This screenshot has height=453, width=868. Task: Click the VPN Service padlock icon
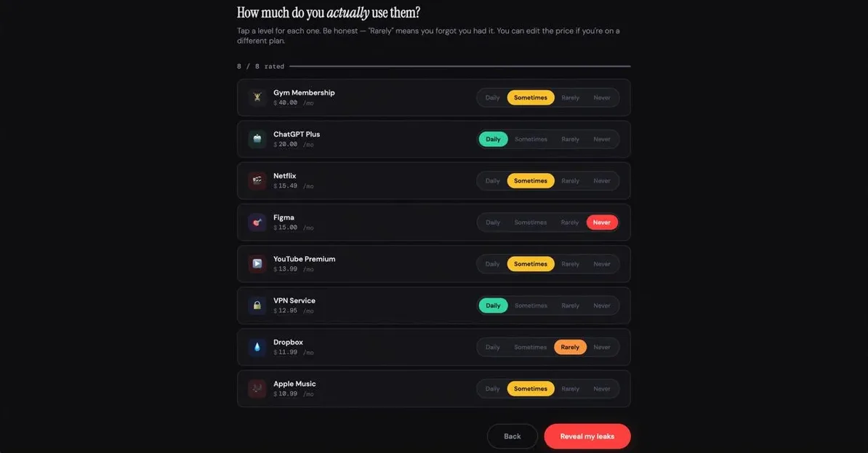pos(257,305)
